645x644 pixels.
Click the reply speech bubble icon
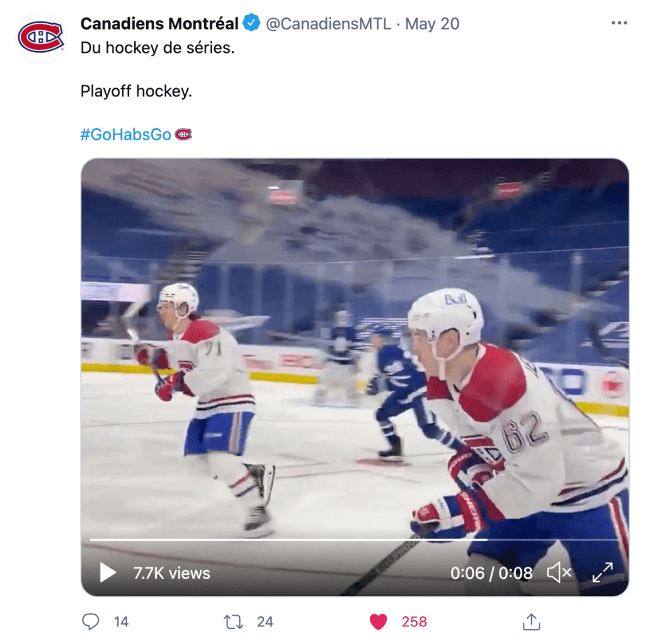tap(91, 622)
